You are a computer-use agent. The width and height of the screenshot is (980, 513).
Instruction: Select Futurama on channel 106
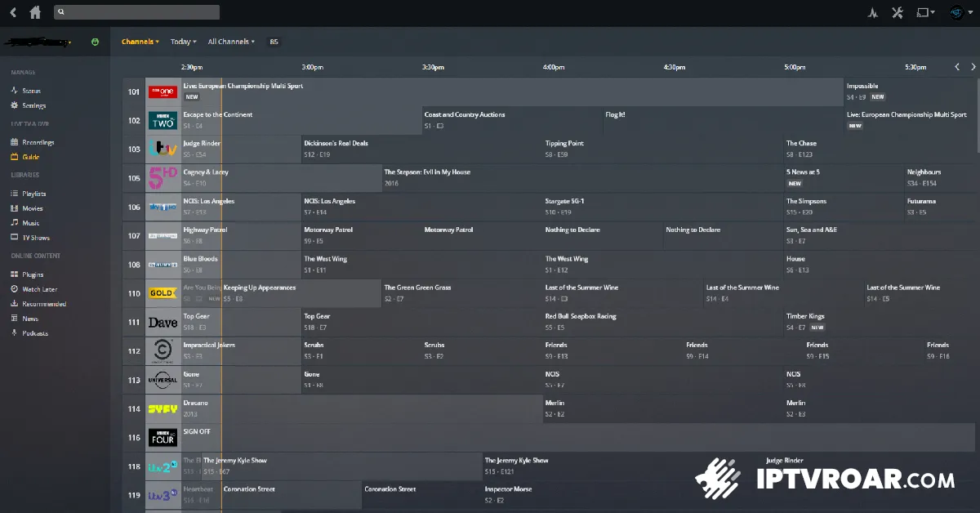click(x=939, y=207)
